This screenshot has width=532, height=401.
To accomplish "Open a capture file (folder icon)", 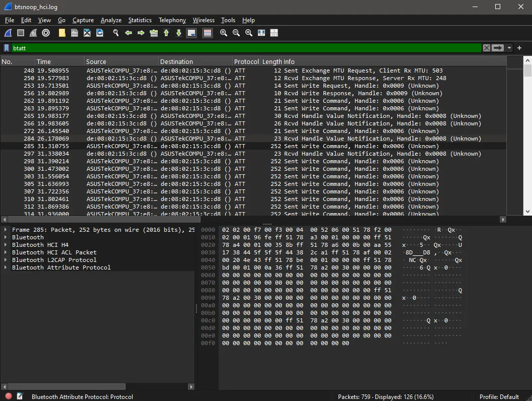I will (62, 33).
